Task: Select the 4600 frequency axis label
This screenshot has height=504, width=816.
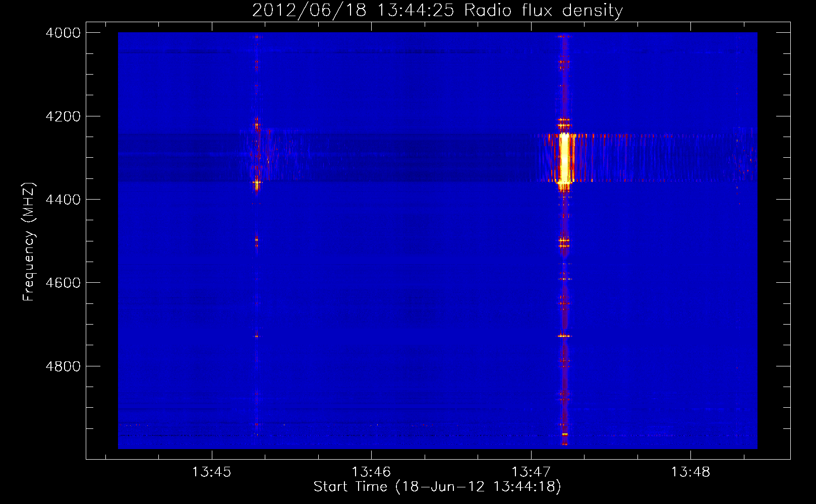Action: tap(63, 283)
